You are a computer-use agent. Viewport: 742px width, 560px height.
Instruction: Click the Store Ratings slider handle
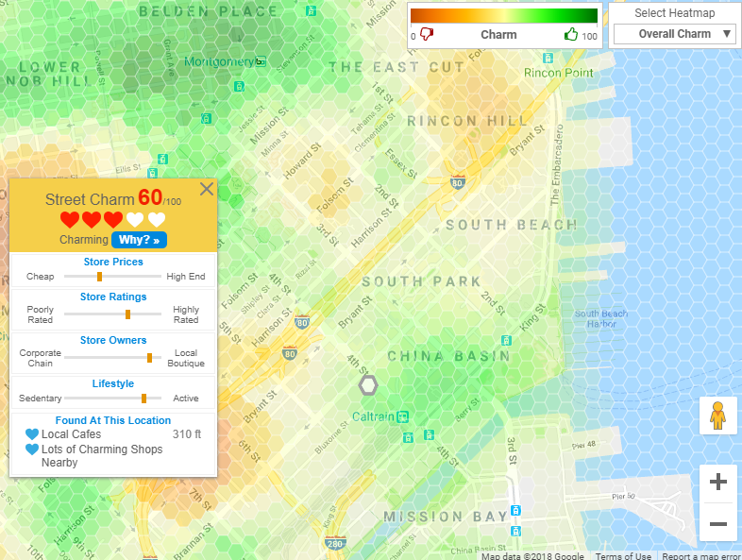tap(127, 314)
